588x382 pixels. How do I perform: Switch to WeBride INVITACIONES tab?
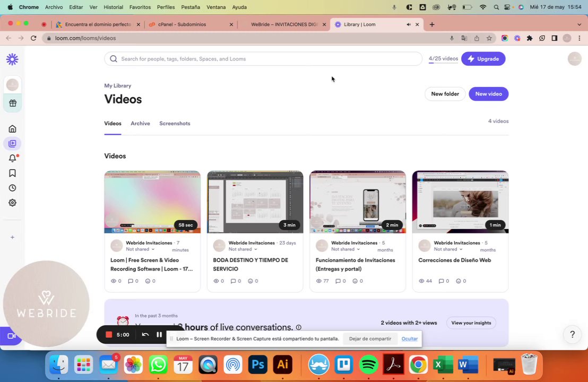click(283, 24)
